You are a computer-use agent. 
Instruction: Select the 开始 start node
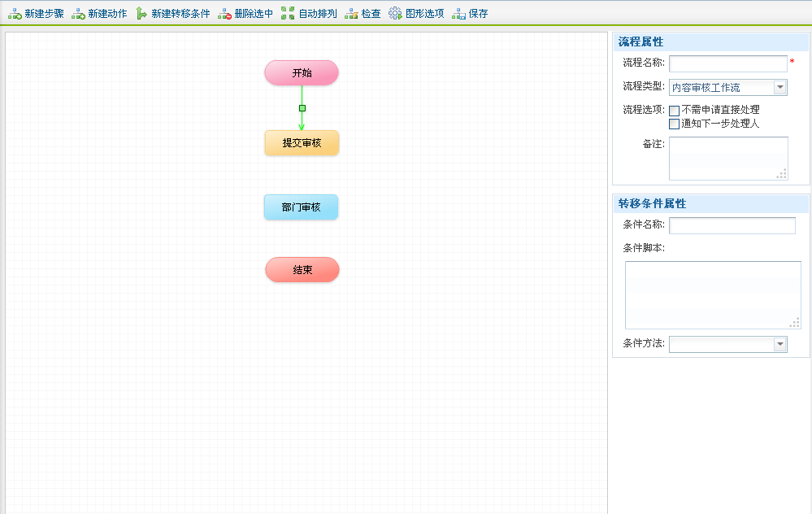tap(302, 73)
